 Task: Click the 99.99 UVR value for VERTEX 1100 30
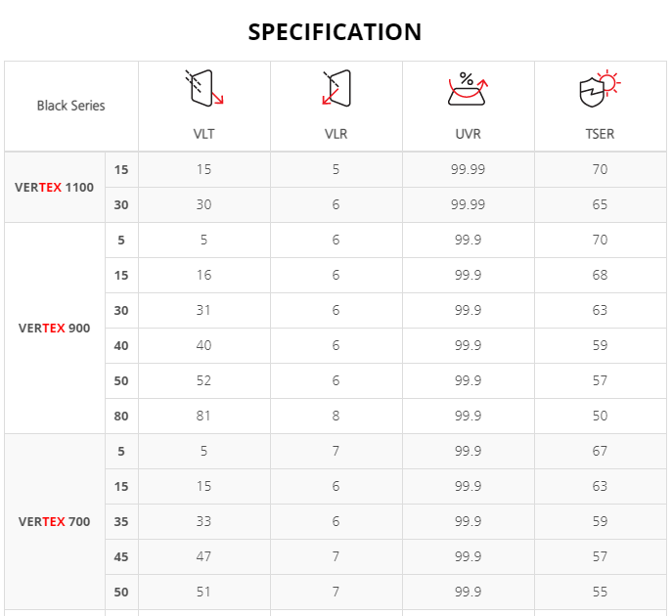pos(468,204)
